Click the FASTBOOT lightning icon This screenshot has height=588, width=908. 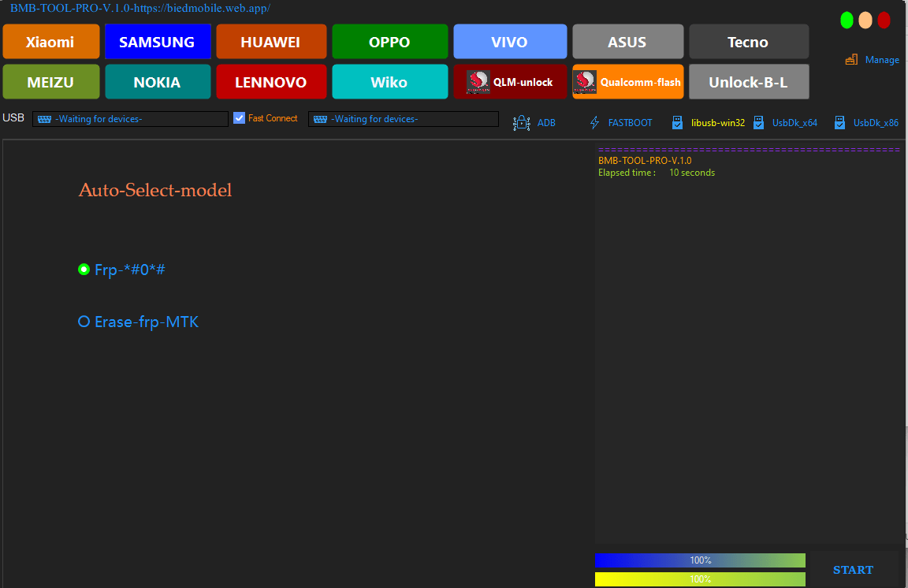tap(595, 122)
